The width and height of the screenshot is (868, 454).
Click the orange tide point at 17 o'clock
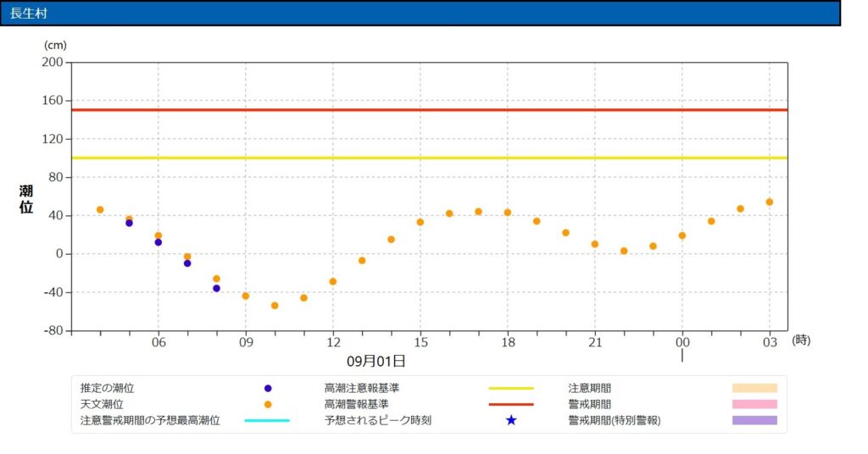pos(478,212)
